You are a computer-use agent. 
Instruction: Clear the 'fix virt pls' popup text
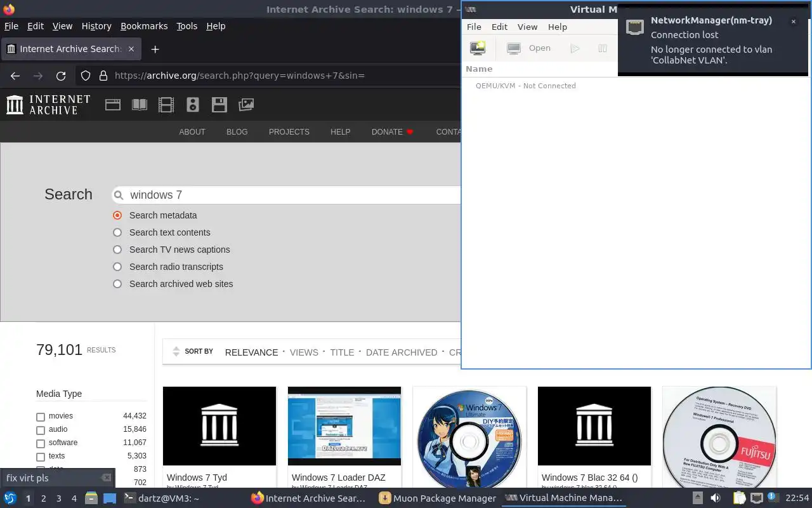(x=106, y=478)
